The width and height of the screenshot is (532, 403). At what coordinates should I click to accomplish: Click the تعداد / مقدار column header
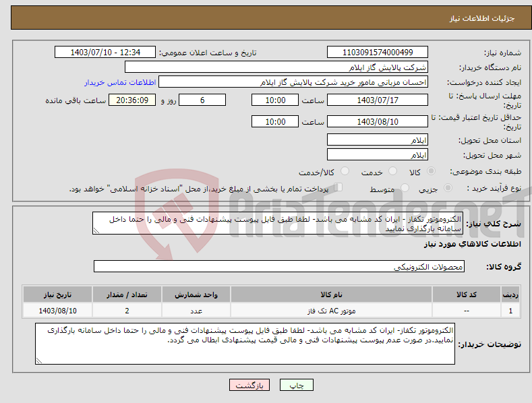tap(127, 294)
